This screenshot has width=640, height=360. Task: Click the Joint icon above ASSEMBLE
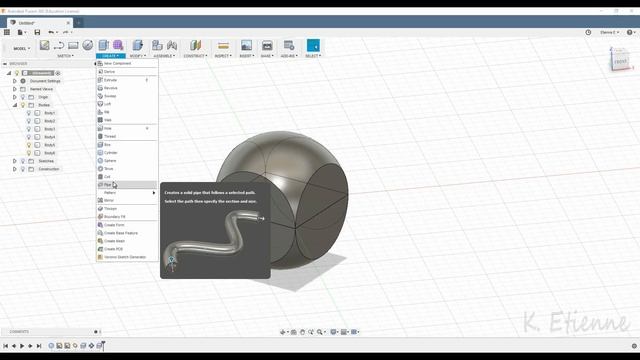tap(172, 45)
